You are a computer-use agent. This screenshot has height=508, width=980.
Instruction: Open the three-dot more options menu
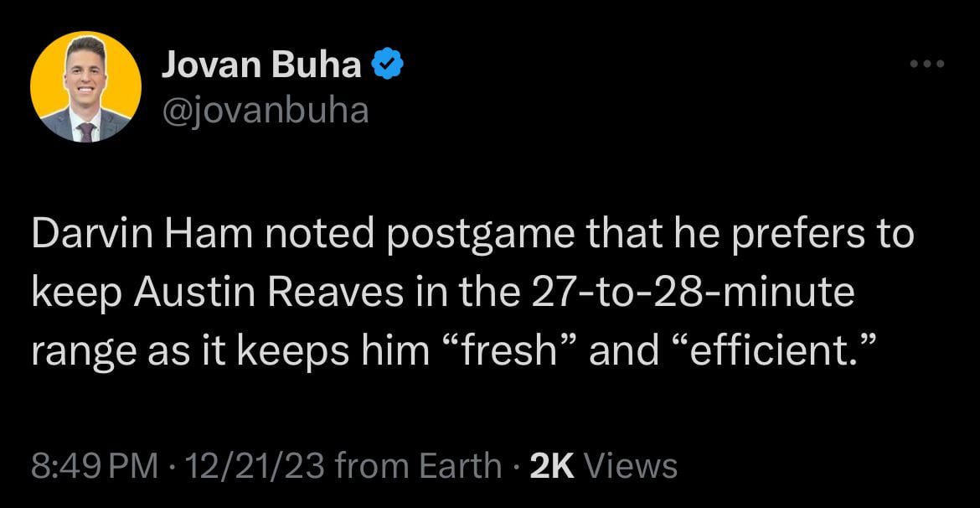point(927,64)
